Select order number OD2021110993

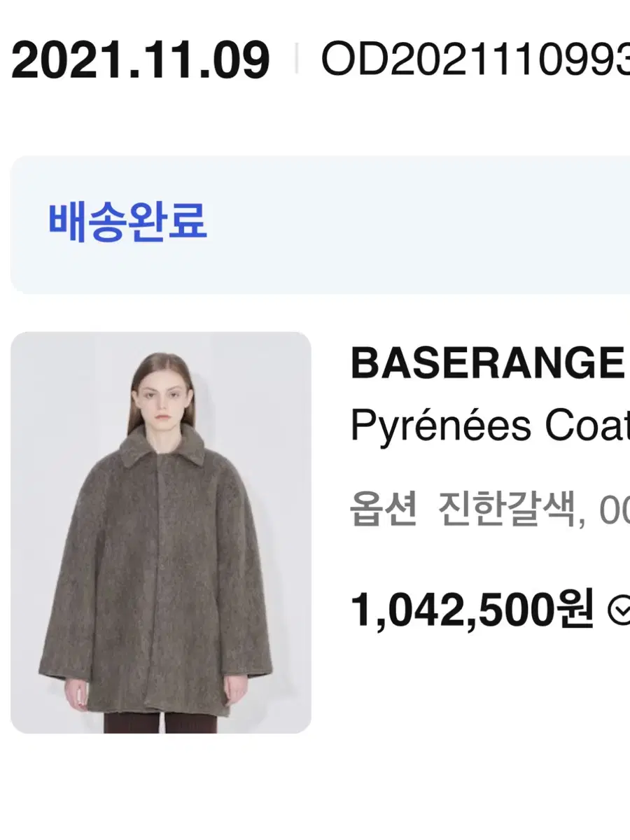pyautogui.click(x=475, y=59)
